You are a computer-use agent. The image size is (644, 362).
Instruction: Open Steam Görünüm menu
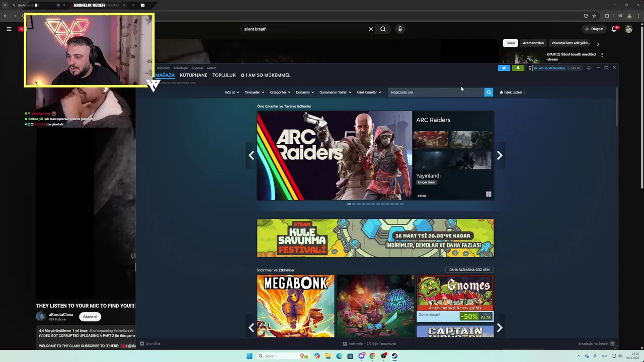tap(164, 68)
